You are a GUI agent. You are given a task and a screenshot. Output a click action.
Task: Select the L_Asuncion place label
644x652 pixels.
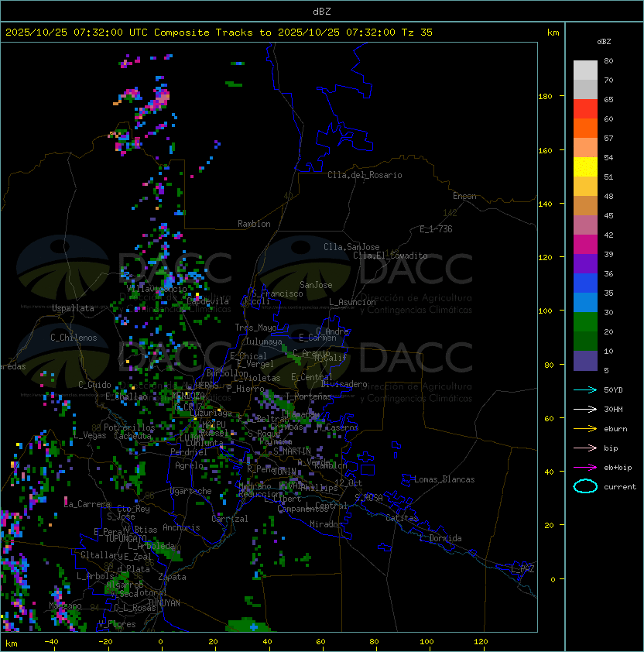point(352,302)
